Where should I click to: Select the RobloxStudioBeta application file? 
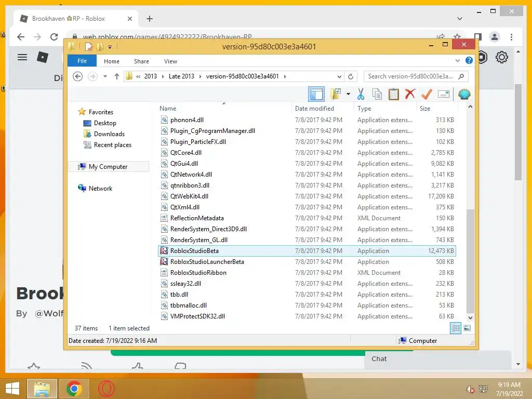307,251
